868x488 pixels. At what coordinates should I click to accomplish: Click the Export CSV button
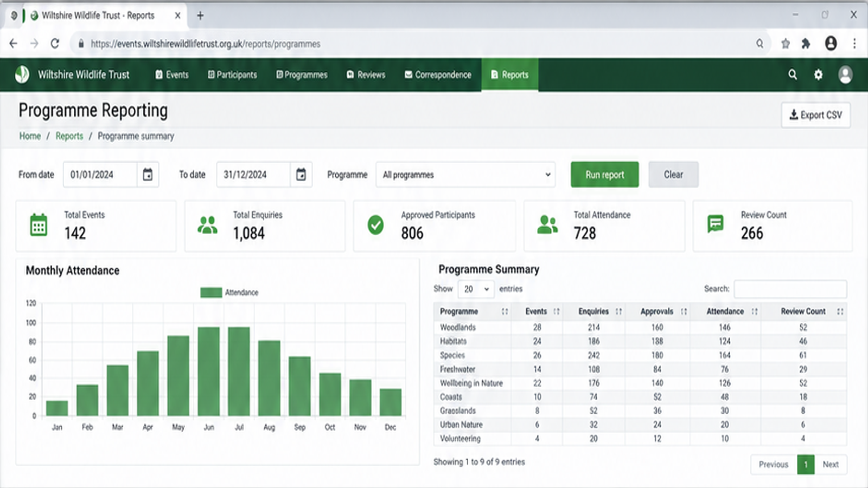point(815,115)
